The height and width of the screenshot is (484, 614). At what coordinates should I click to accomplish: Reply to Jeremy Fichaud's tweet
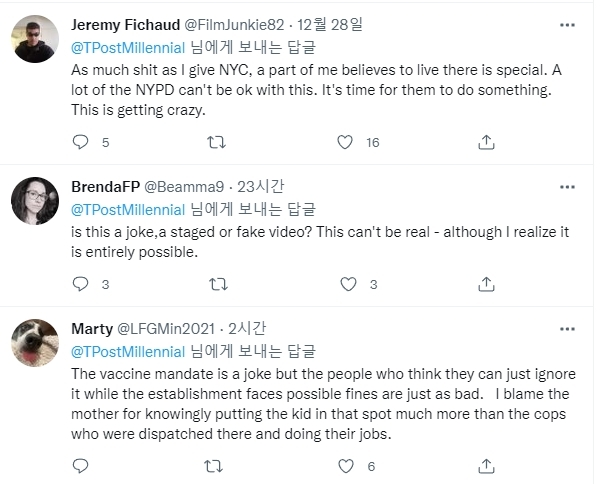(81, 143)
